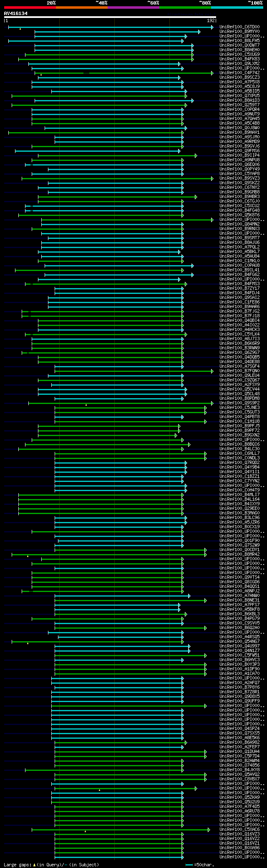Open hit UniRef100_O74856
The image size is (267, 868).
pyautogui.click(x=239, y=765)
